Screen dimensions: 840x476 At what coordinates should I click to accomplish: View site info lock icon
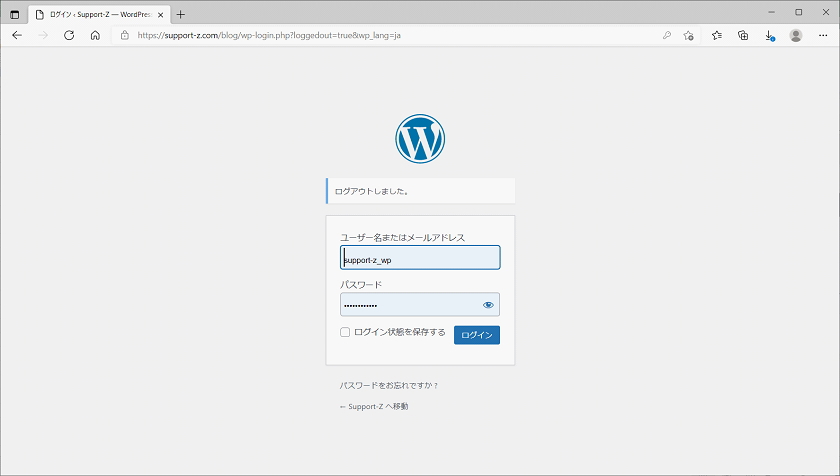click(125, 35)
